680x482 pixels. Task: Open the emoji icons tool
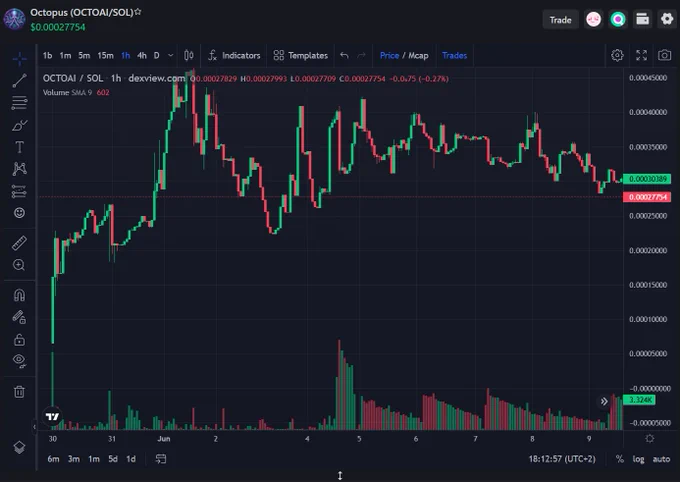click(19, 213)
